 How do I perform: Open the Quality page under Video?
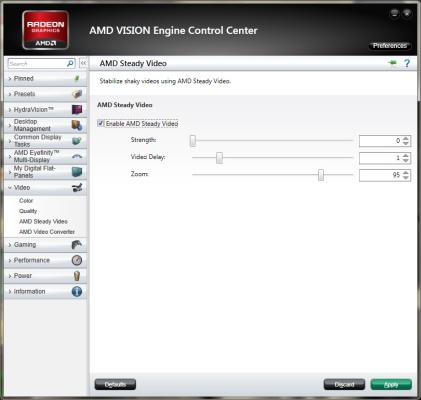(28, 211)
